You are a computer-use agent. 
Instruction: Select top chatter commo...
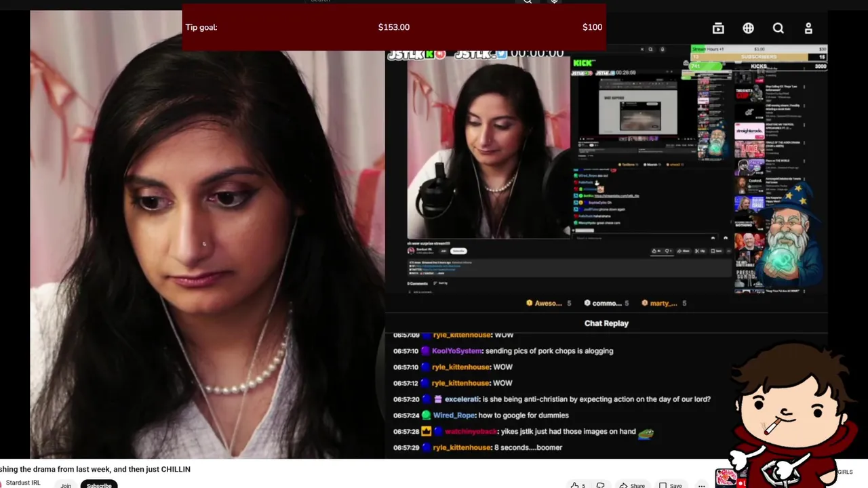pyautogui.click(x=607, y=303)
